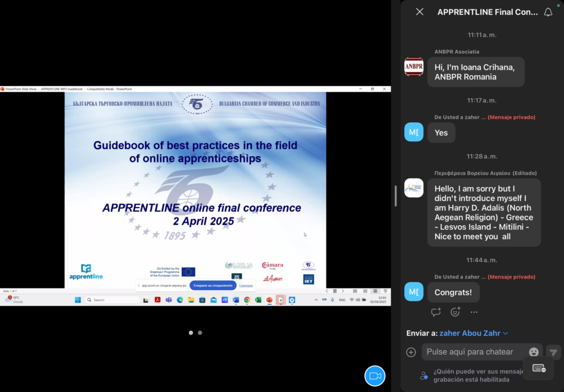Click the hide link in the sharing banner

point(246,285)
